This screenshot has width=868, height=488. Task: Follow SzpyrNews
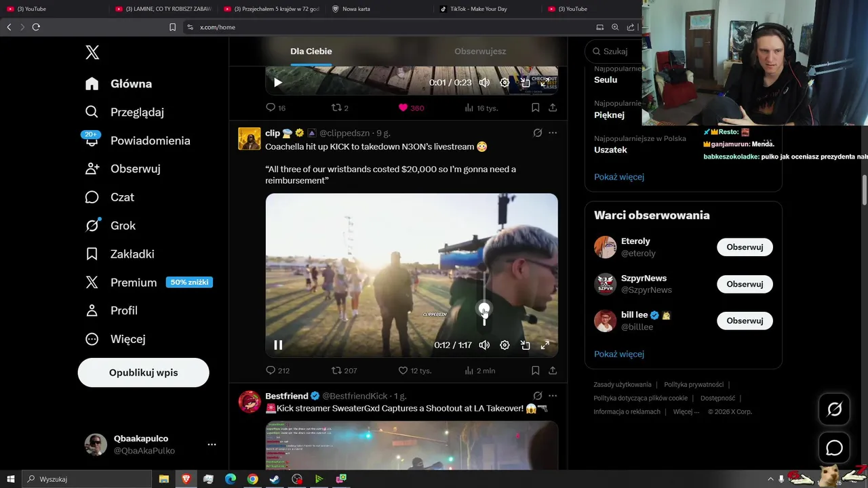click(x=745, y=284)
